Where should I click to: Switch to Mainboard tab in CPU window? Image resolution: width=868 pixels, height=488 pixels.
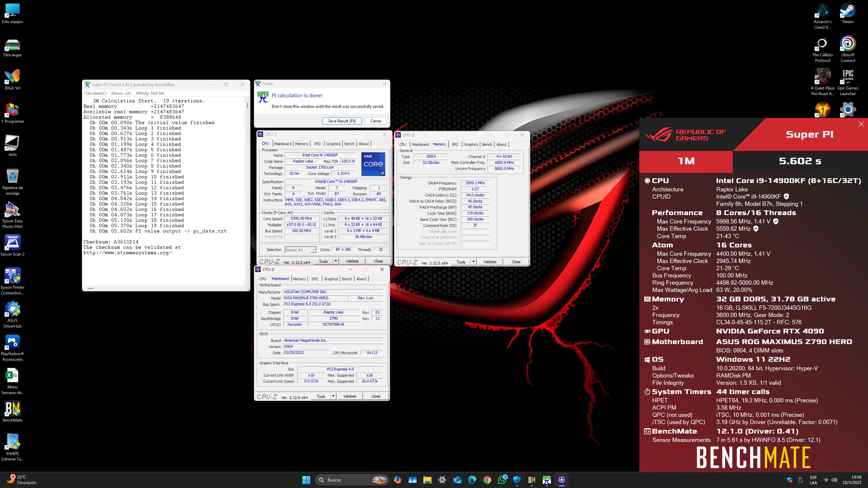point(282,144)
